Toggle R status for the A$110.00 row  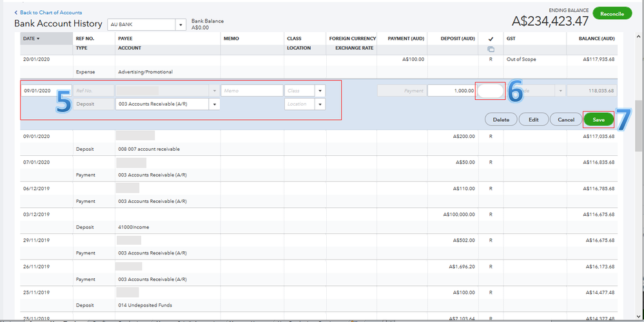[x=491, y=189]
